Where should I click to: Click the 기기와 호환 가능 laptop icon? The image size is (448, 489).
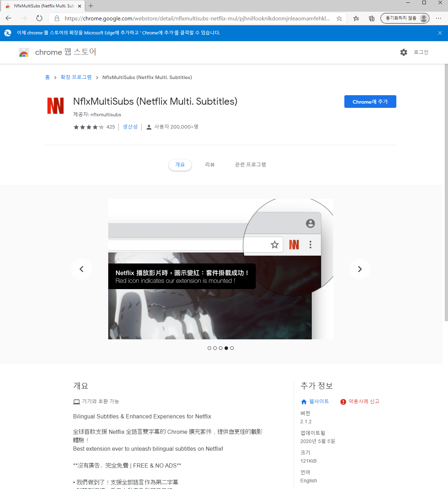point(77,402)
